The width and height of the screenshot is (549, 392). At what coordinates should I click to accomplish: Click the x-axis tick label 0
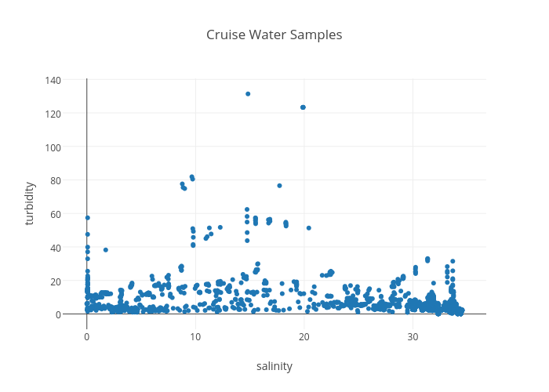tap(87, 336)
